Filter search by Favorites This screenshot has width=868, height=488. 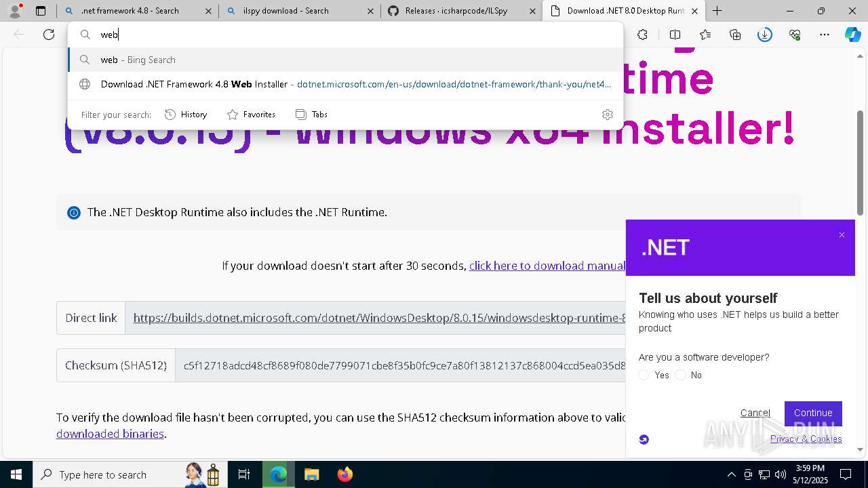tap(251, 115)
